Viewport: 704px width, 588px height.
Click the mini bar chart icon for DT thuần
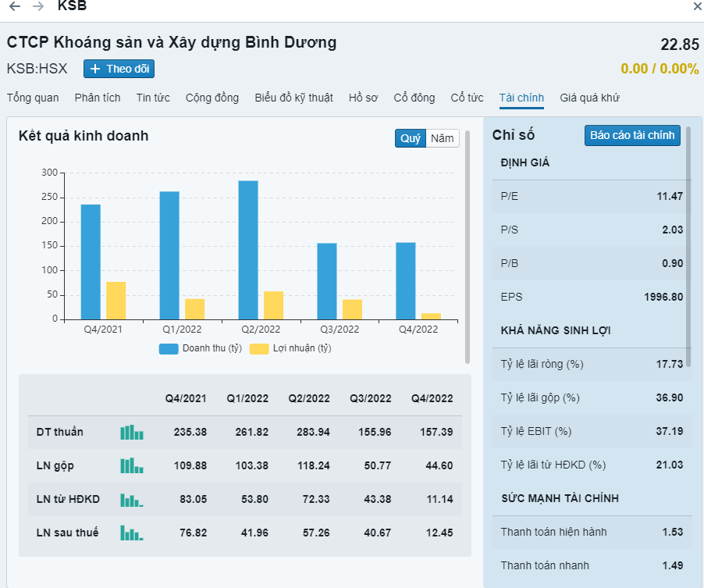pos(132,433)
